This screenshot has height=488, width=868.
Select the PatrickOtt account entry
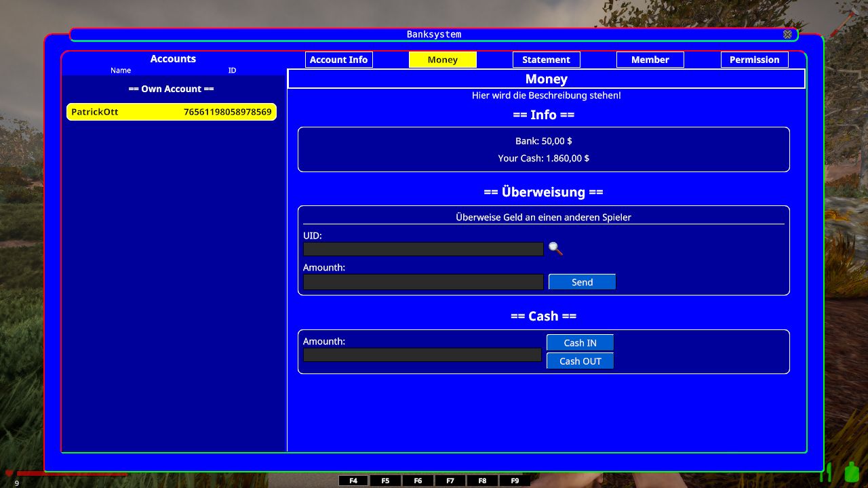(x=172, y=112)
